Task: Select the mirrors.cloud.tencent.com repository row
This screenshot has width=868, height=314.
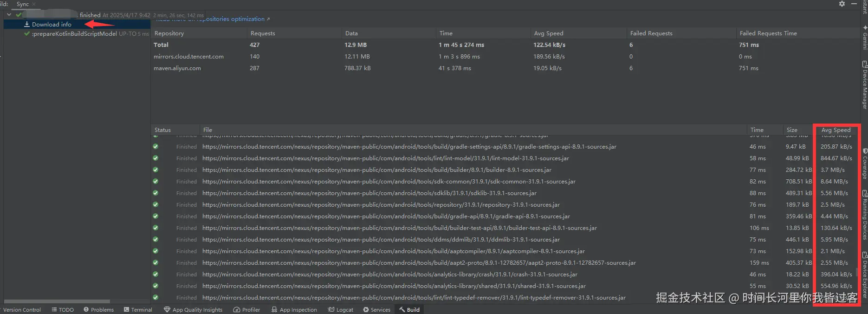Action: pos(505,57)
